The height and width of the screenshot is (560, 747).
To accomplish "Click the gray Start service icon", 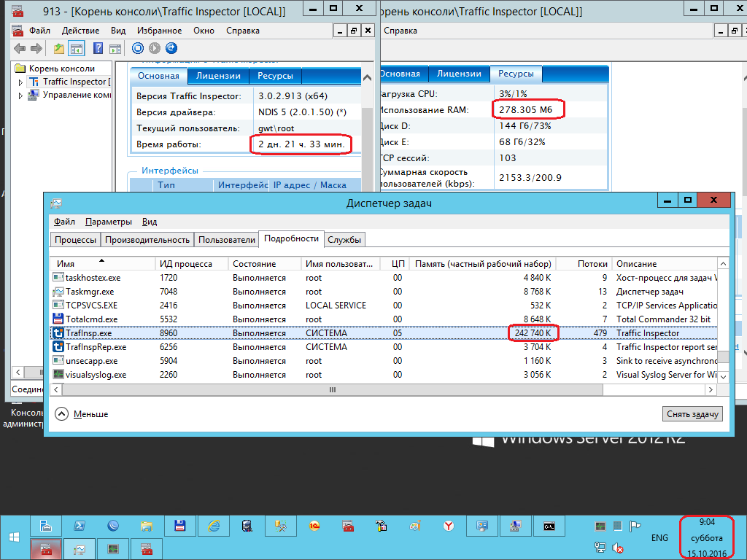I will pyautogui.click(x=155, y=48).
